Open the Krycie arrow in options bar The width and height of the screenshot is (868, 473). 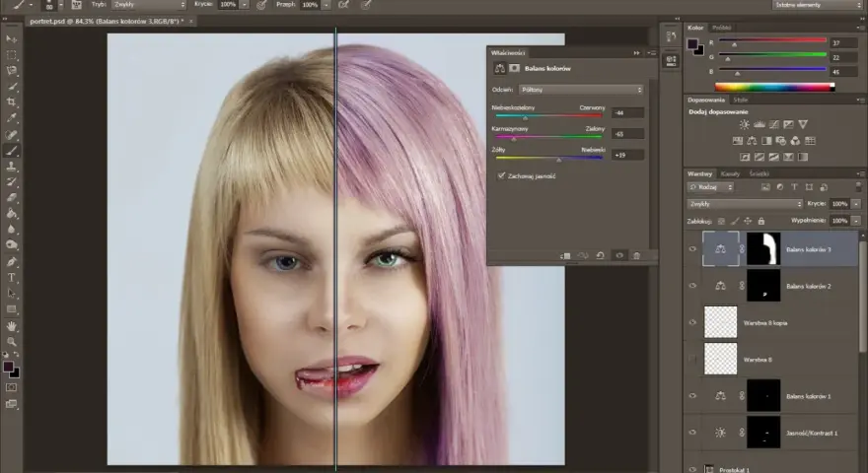click(245, 4)
